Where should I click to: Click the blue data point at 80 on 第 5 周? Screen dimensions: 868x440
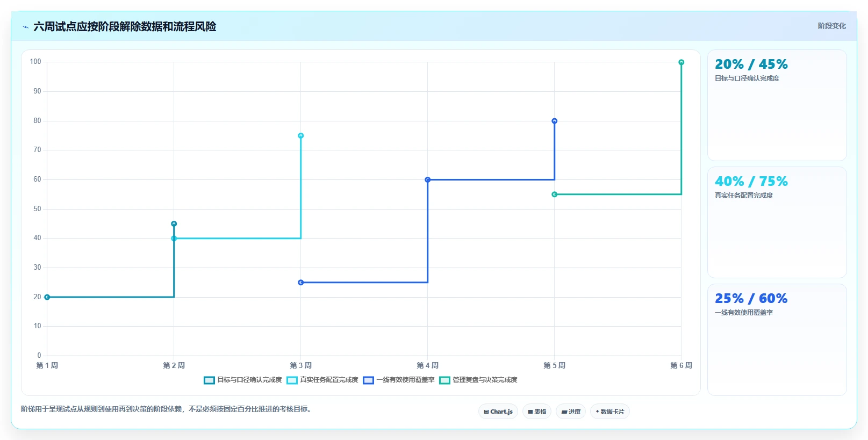(554, 121)
